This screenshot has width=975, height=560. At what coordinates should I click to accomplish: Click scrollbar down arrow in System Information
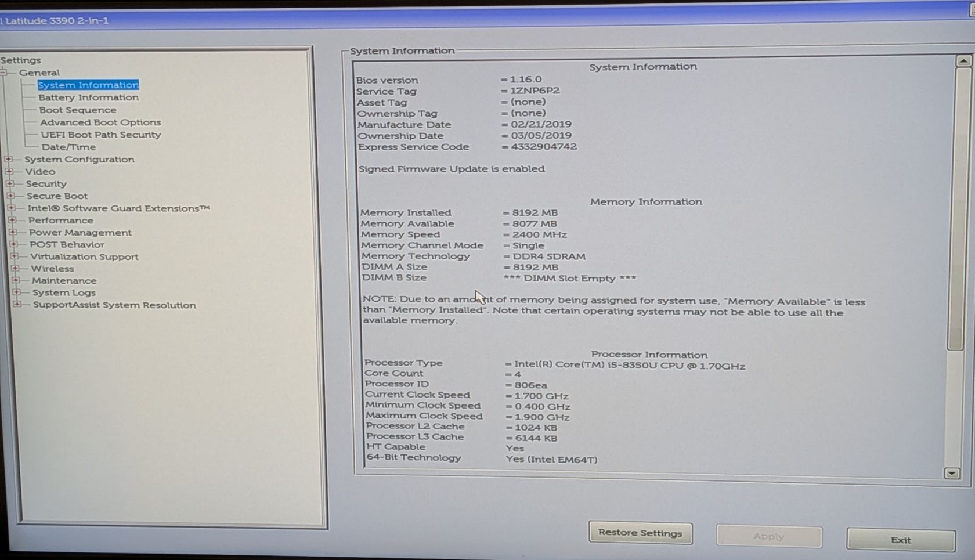(952, 473)
